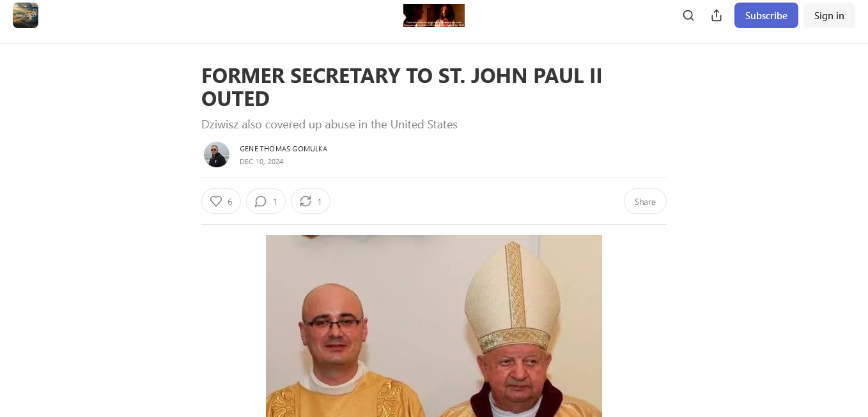Restack the post with the arrows icon
Image resolution: width=868 pixels, height=417 pixels.
[306, 201]
